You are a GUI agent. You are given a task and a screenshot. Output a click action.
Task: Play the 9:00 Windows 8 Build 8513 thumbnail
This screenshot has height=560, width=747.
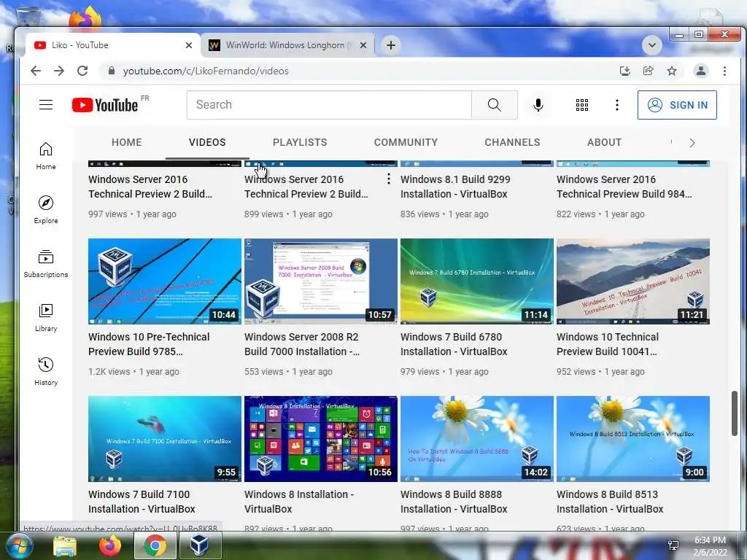[x=633, y=439]
